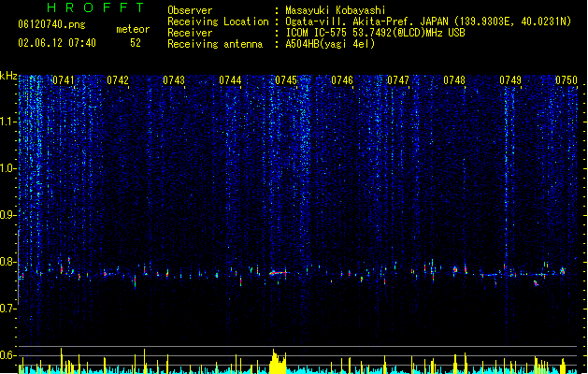The image size is (588, 374).
Task: Click the date stamp 02.06.12 07:40
Action: 57,43
